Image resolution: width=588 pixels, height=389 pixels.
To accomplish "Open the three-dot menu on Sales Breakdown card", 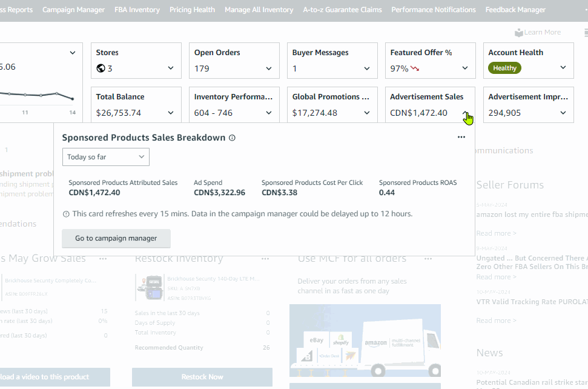I will coord(461,137).
